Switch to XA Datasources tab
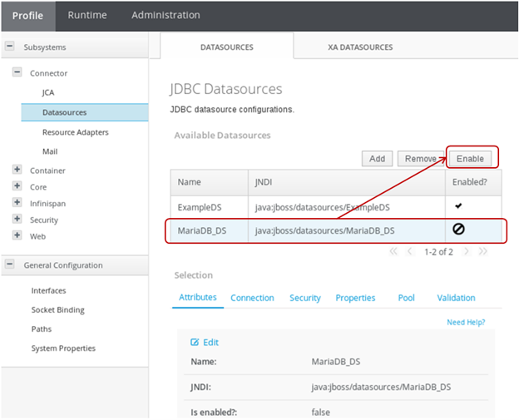The width and height of the screenshot is (519, 420). coord(360,47)
